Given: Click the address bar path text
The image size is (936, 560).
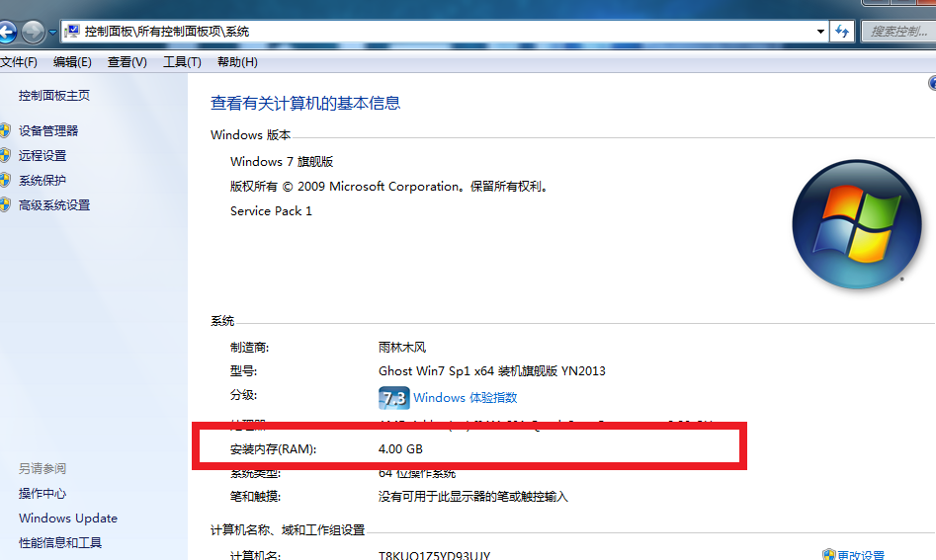Looking at the screenshot, I should 167,31.
